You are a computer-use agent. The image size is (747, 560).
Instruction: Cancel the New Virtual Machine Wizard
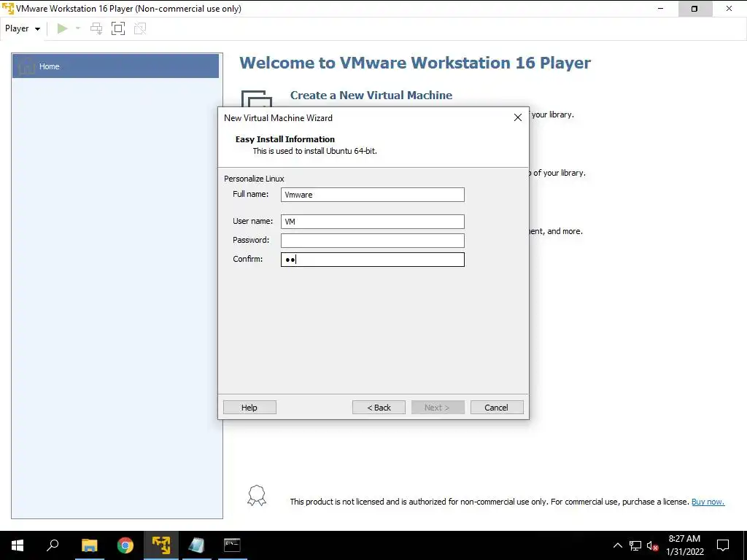497,407
